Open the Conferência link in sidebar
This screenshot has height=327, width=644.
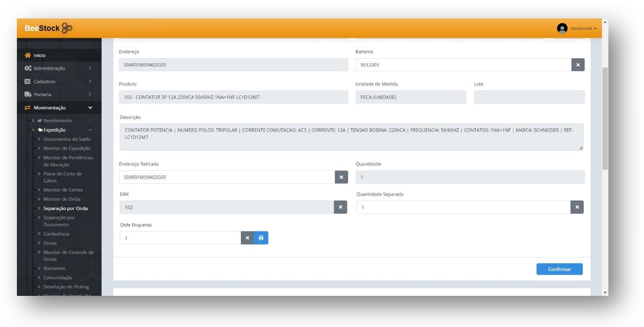click(x=56, y=234)
